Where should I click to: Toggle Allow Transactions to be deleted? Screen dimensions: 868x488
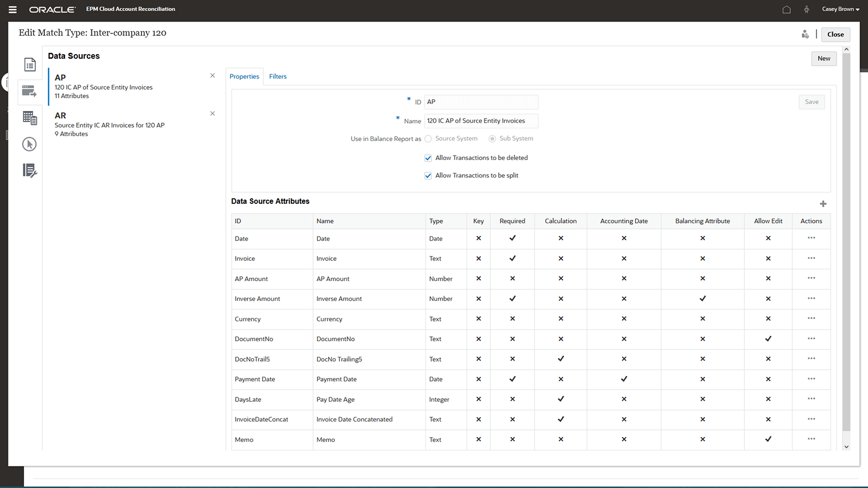(x=428, y=158)
